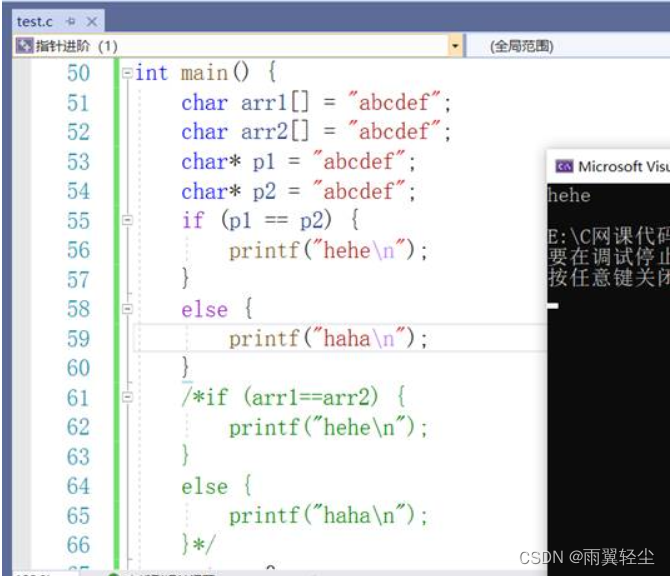Click "arr1[]" declaration on line 51
The height and width of the screenshot is (576, 671).
coord(275,103)
